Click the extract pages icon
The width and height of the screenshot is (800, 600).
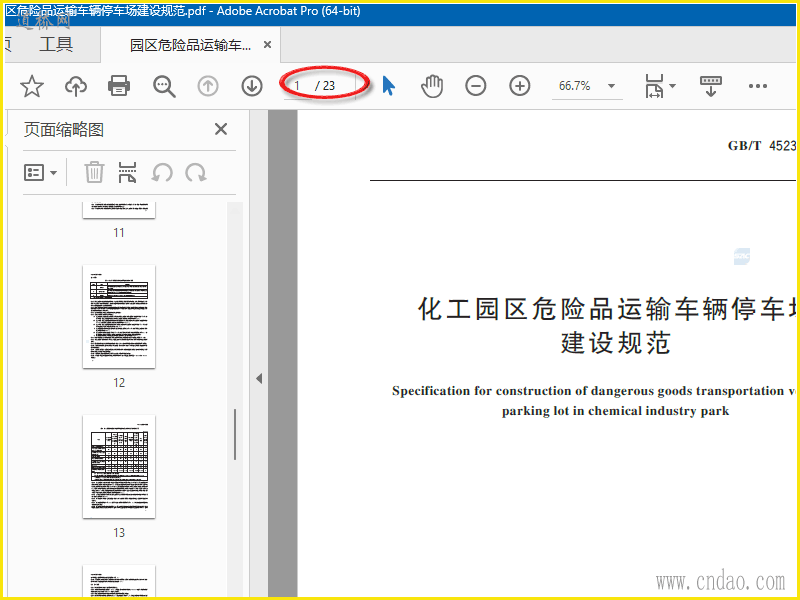tap(128, 172)
